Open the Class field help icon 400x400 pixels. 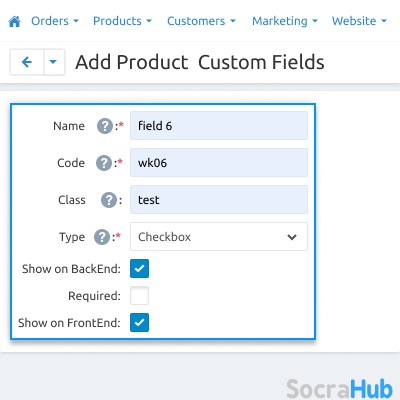click(109, 200)
